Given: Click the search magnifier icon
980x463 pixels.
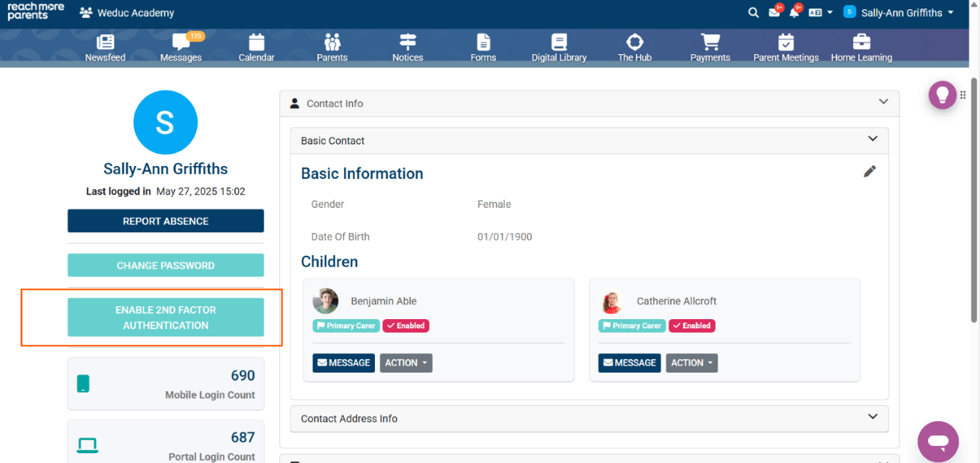Looking at the screenshot, I should click(x=753, y=13).
